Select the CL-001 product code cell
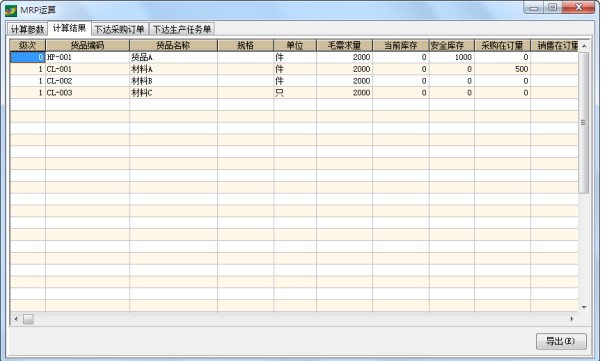 point(87,69)
